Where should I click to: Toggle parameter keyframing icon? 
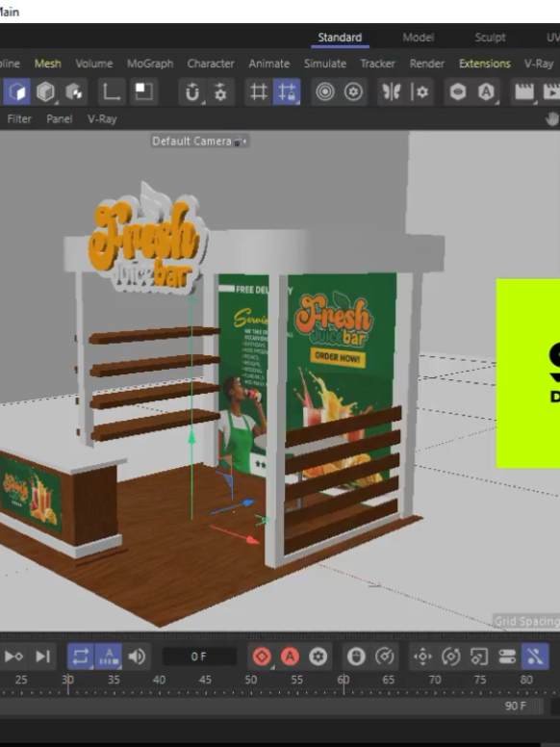[x=507, y=656]
